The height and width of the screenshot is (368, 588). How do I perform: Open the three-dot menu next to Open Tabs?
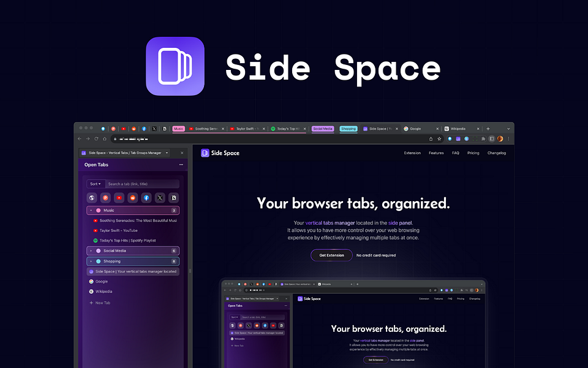[x=180, y=165]
